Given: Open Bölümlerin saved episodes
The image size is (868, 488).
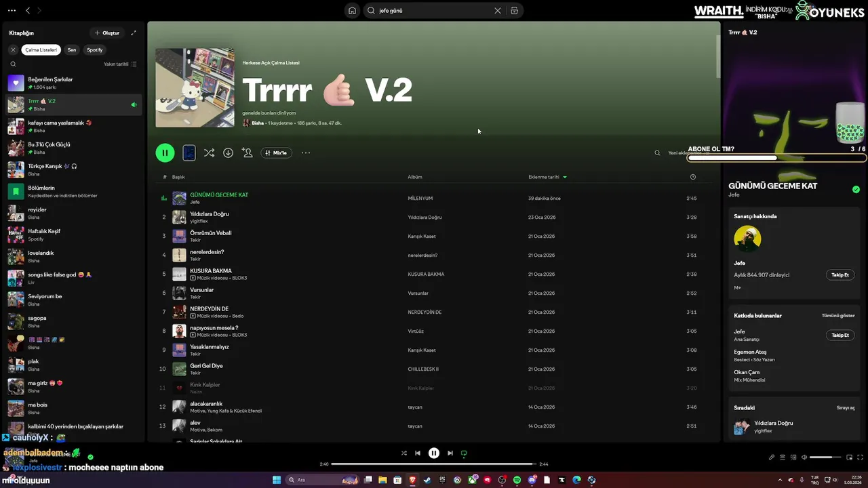Looking at the screenshot, I should tap(74, 191).
